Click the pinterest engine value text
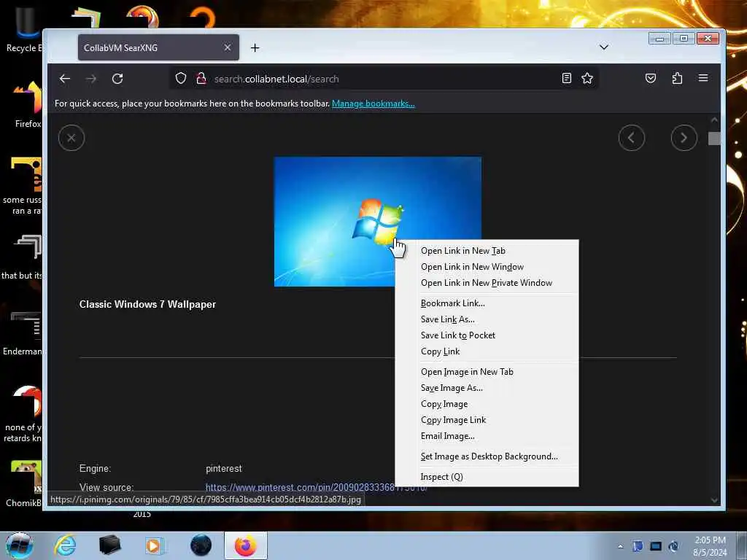The image size is (747, 560). 224,469
